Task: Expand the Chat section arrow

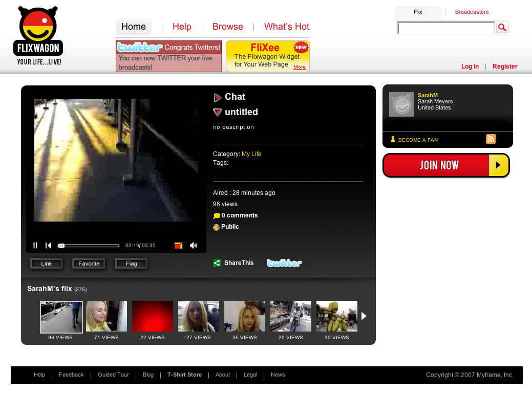Action: pos(218,98)
